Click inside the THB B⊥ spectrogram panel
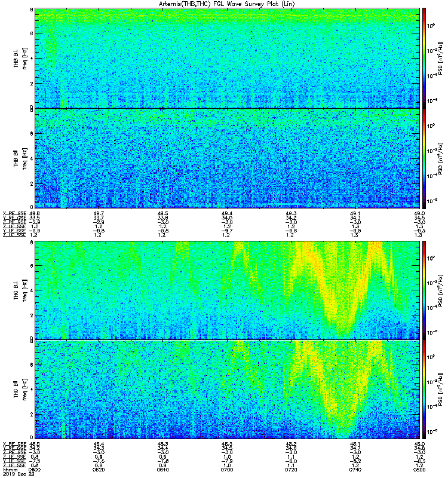The image size is (448, 478). (227, 58)
